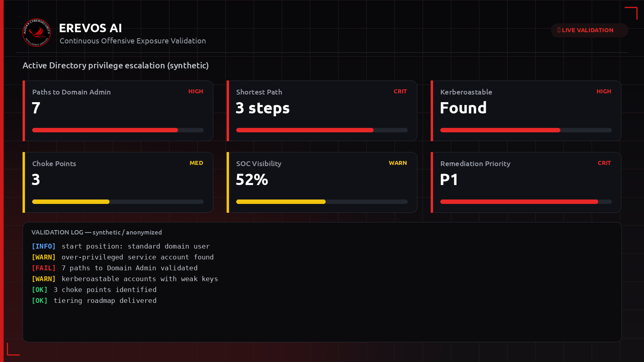
Task: Click the 52% SOC Visibility value
Action: click(252, 179)
